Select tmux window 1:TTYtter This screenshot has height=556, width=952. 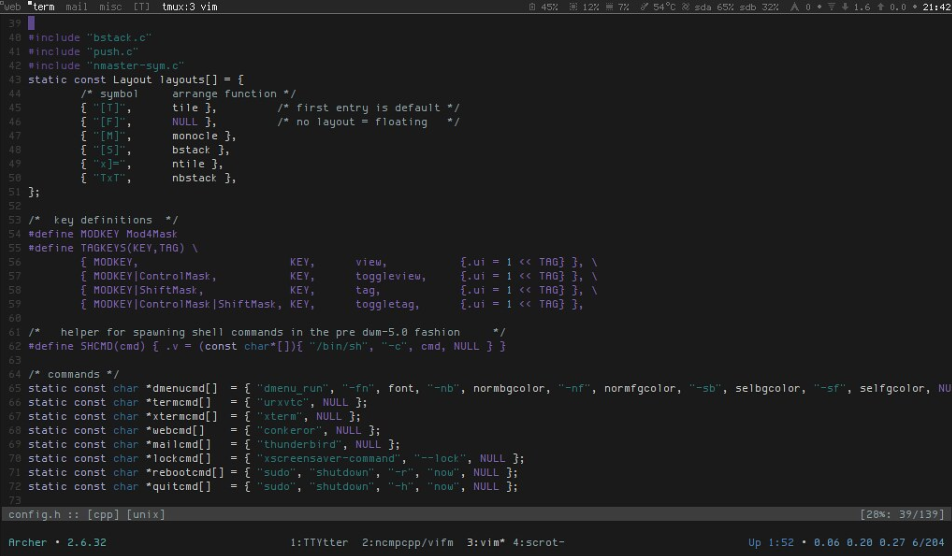tap(319, 542)
